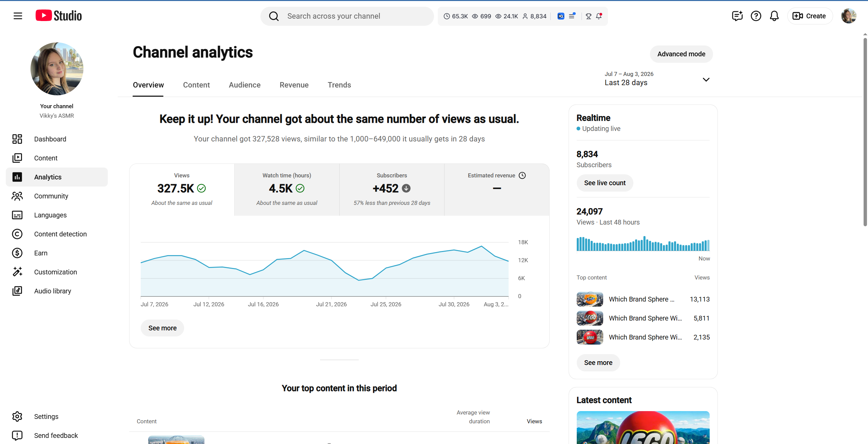Screen dimensions: 868x444
Task: Click the eye icon beside 699
Action: (x=475, y=16)
